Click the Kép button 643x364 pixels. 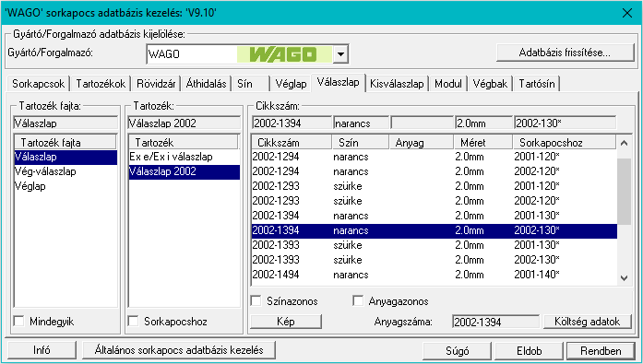(x=286, y=322)
